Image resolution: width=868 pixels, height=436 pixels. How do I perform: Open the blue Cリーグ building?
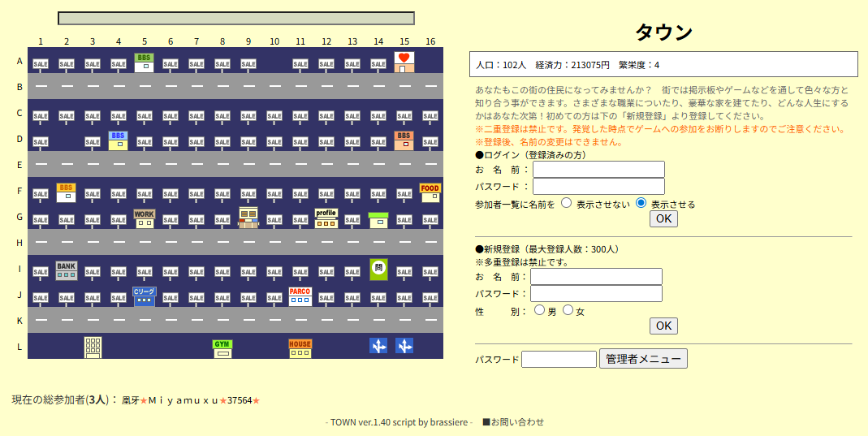tap(144, 296)
